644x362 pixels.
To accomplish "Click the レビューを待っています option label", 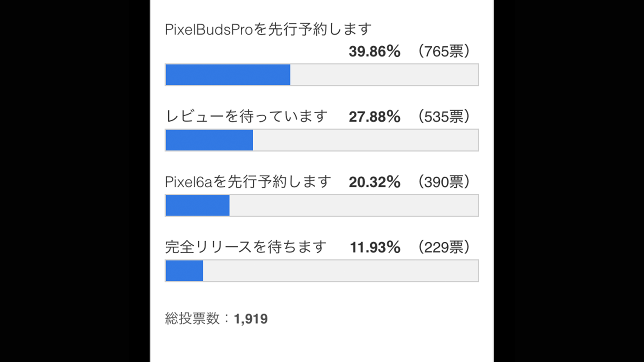I will pos(246,116).
